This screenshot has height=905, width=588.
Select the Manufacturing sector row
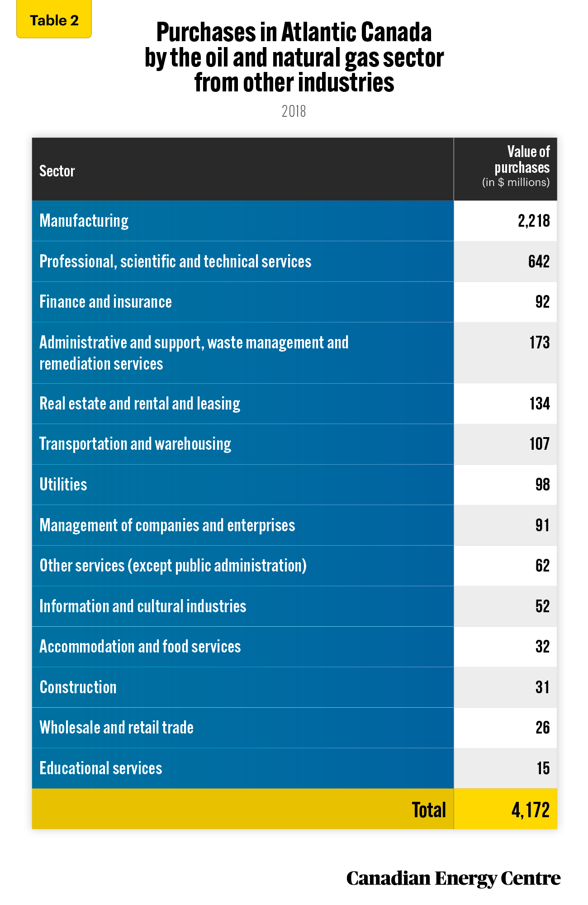294,221
